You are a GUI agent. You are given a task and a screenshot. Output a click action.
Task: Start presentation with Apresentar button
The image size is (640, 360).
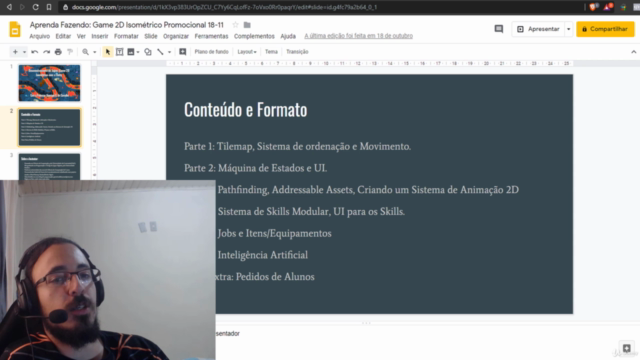[x=538, y=29]
